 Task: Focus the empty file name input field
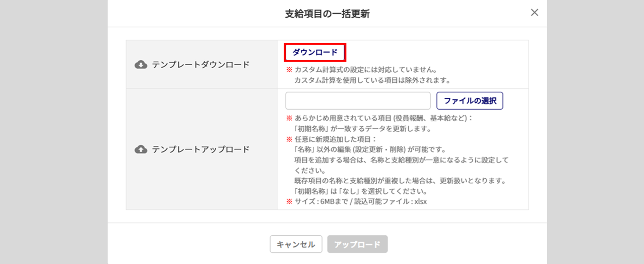pyautogui.click(x=358, y=100)
